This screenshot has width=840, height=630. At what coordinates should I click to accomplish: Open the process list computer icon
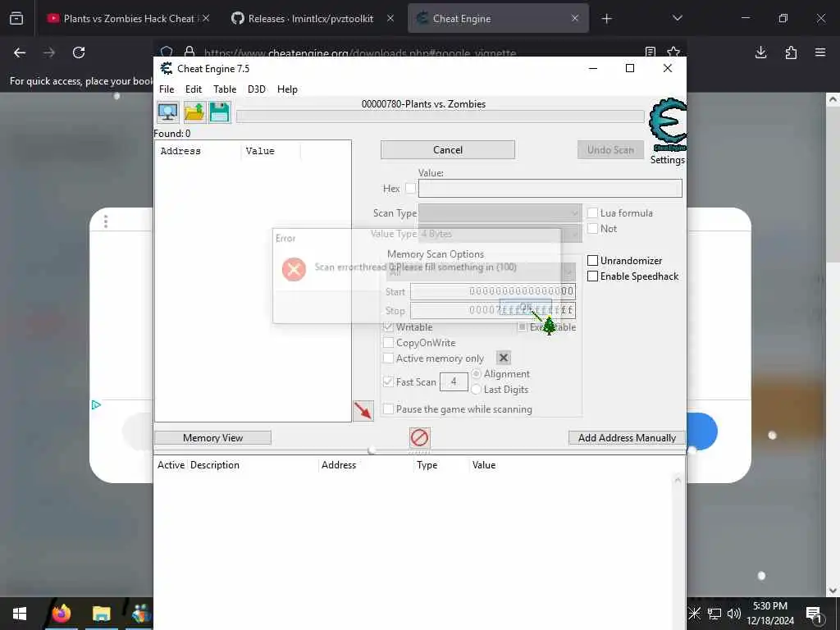pyautogui.click(x=167, y=112)
